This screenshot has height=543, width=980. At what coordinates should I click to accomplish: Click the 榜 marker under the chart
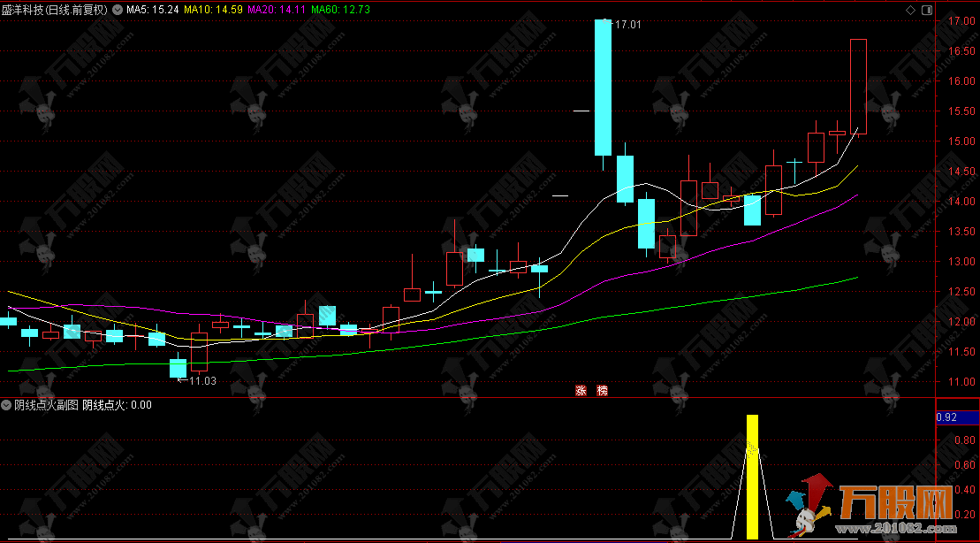tap(603, 390)
